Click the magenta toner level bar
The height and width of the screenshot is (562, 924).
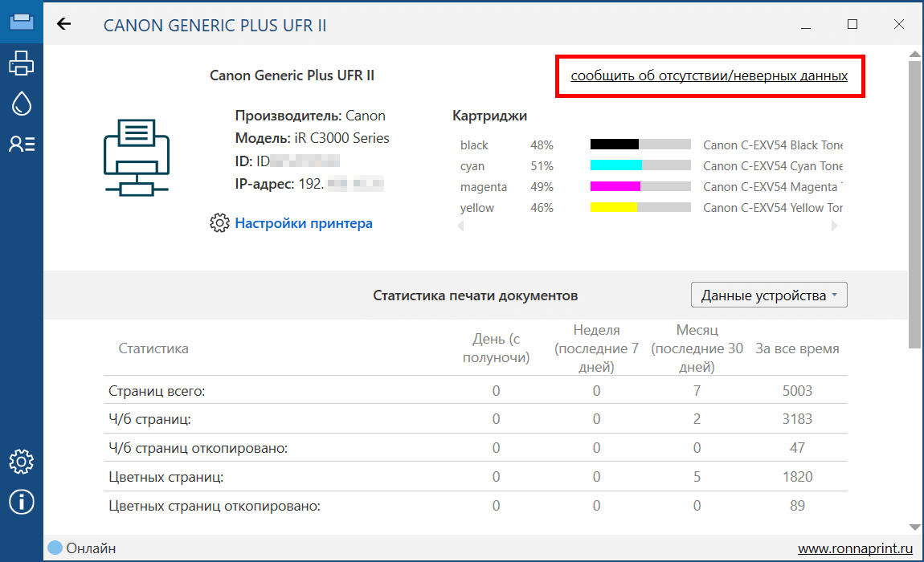[640, 186]
